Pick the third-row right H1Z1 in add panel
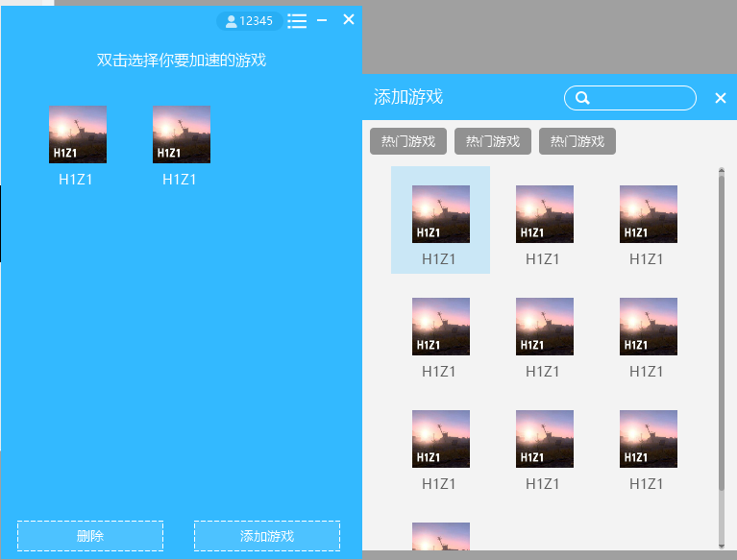 point(649,450)
